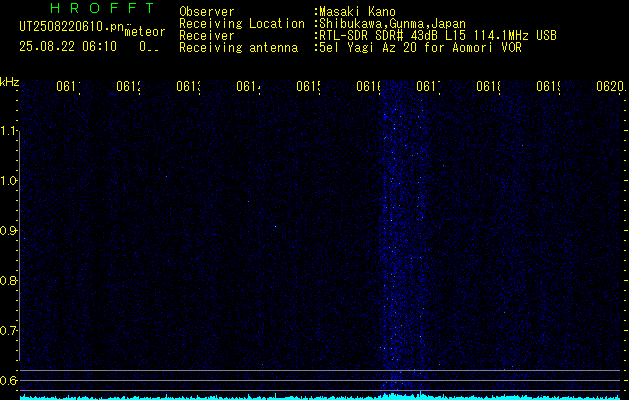Select the Receiving Location label

coord(242,24)
